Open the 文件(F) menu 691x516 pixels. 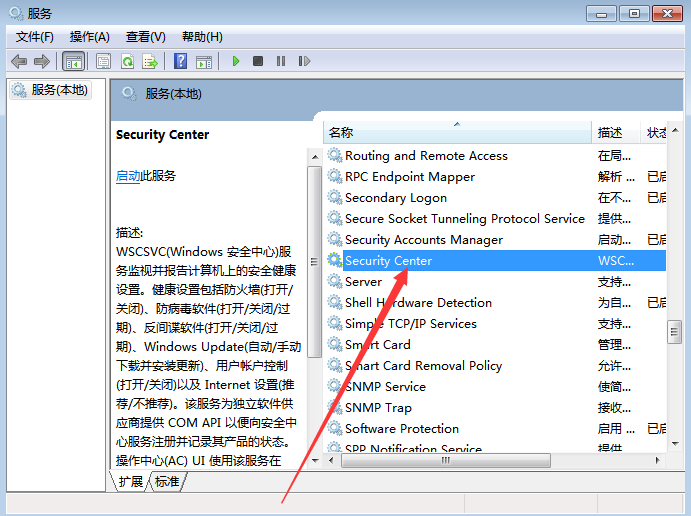pos(35,37)
